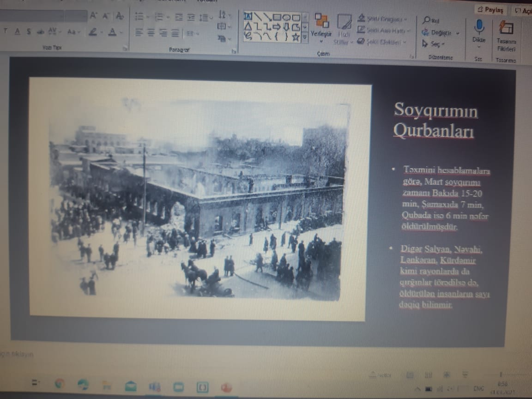Apply the font color (A) swatch
Viewport: 532px width, 399px height.
(112, 32)
